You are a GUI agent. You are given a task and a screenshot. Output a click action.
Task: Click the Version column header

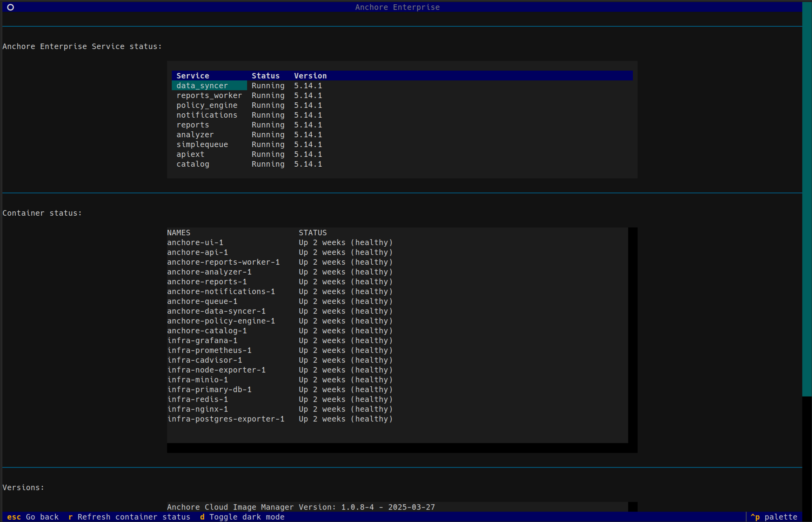pos(310,76)
